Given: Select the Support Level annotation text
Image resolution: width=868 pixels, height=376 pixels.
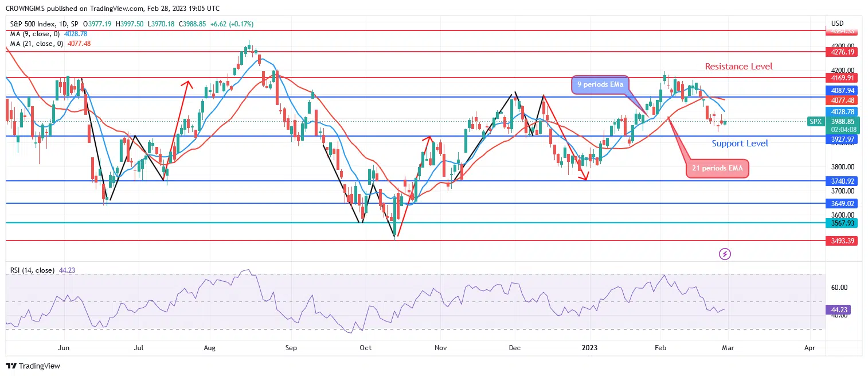Looking at the screenshot, I should tap(740, 144).
